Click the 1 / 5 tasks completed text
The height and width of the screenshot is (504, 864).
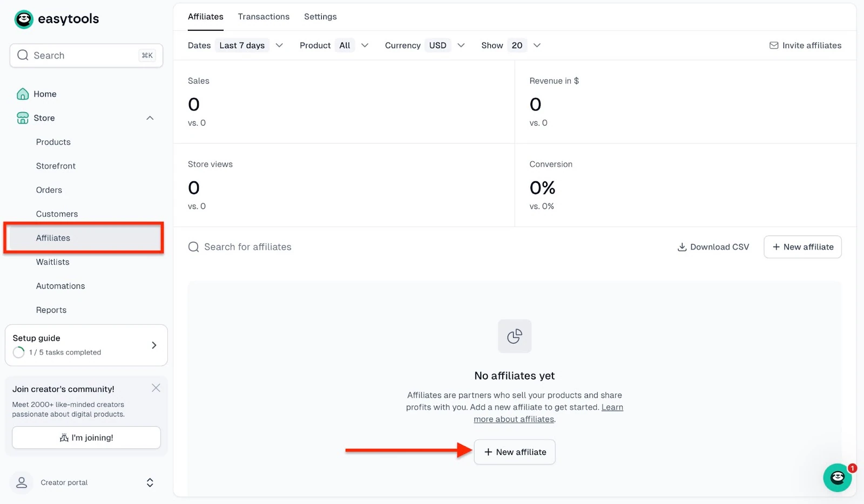[65, 352]
